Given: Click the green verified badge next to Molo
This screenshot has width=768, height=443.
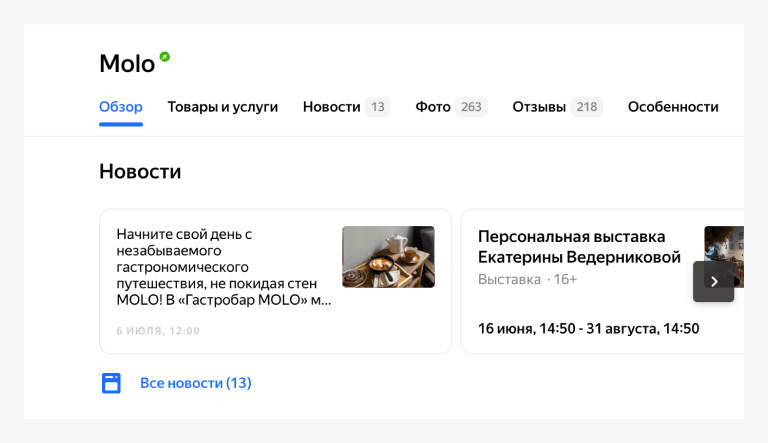Looking at the screenshot, I should pos(165,57).
